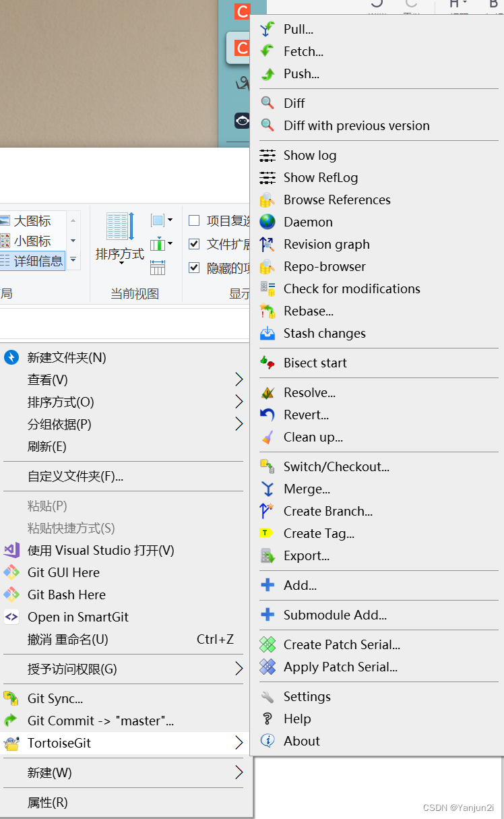Click the Show RefLog icon

click(267, 177)
